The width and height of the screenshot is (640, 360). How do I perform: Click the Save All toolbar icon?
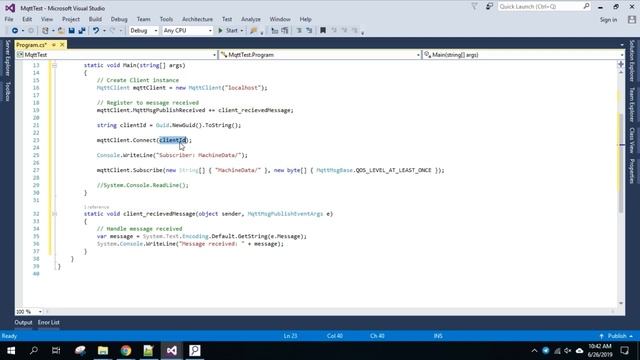pos(82,31)
